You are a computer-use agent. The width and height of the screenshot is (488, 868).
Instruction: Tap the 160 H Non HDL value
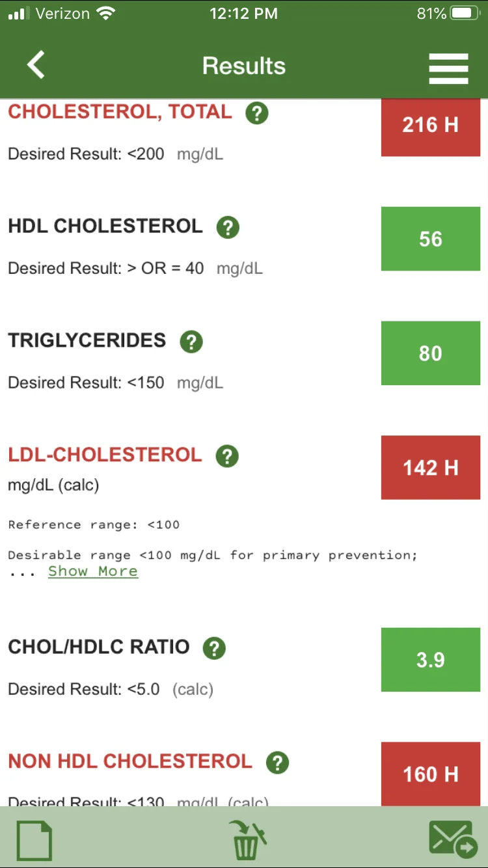(431, 774)
